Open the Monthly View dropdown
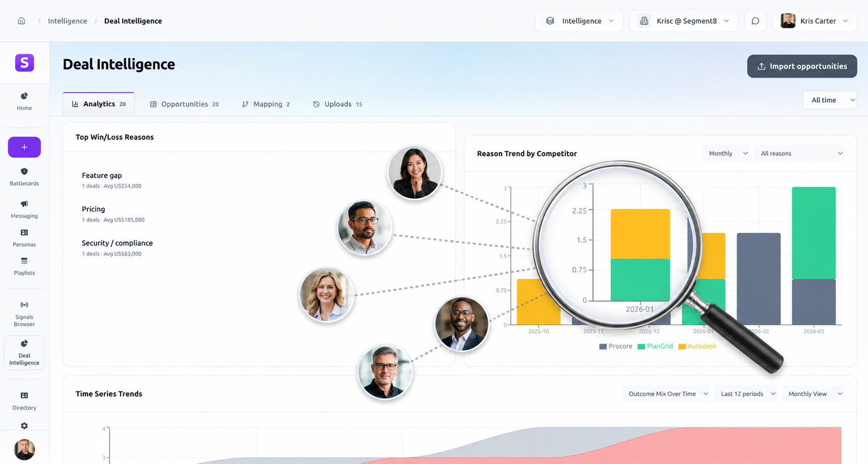 813,394
